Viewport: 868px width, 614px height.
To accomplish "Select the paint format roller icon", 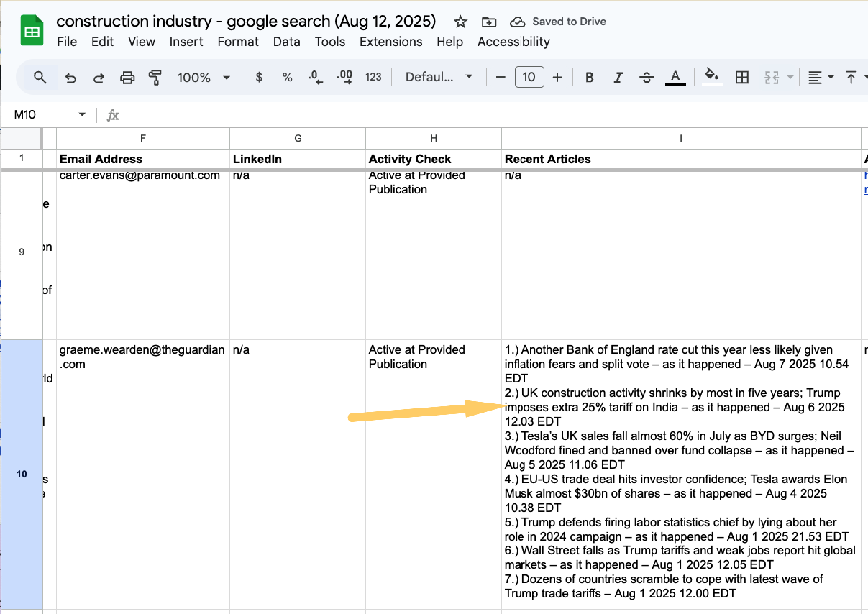I will 155,78.
